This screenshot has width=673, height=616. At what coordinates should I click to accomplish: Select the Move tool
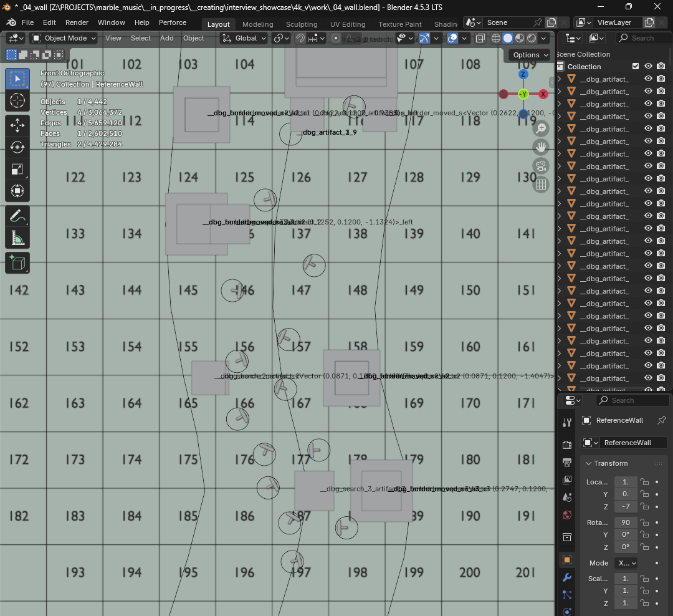point(17,125)
